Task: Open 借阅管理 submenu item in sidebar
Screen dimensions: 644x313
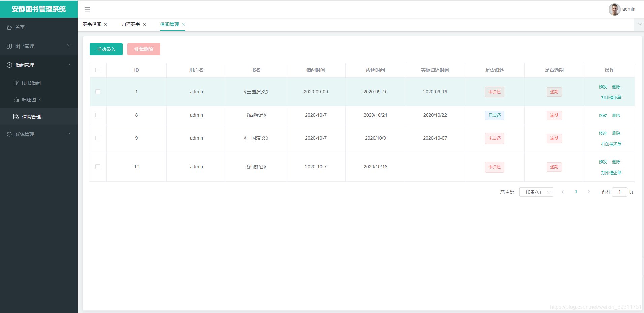Action: pos(39,117)
